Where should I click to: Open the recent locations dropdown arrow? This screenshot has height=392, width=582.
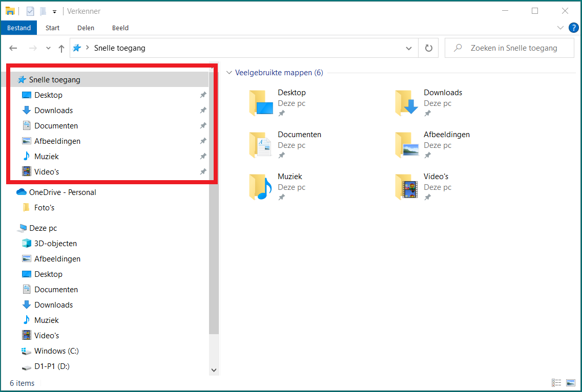pyautogui.click(x=48, y=48)
